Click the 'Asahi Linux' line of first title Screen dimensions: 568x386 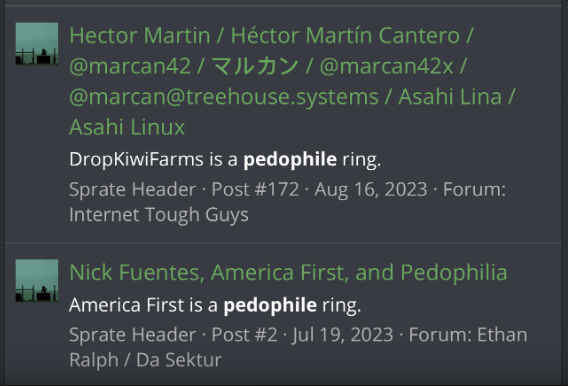127,127
